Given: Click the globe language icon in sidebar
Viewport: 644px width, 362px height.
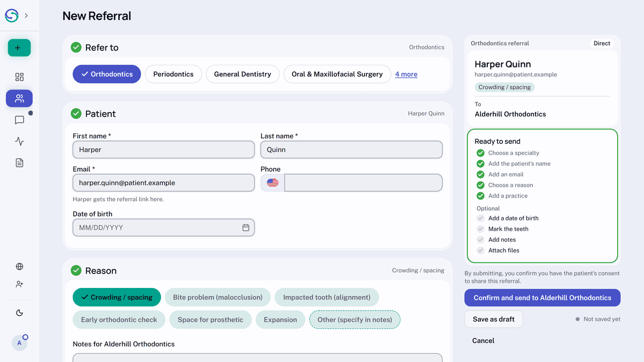Looking at the screenshot, I should pyautogui.click(x=19, y=267).
